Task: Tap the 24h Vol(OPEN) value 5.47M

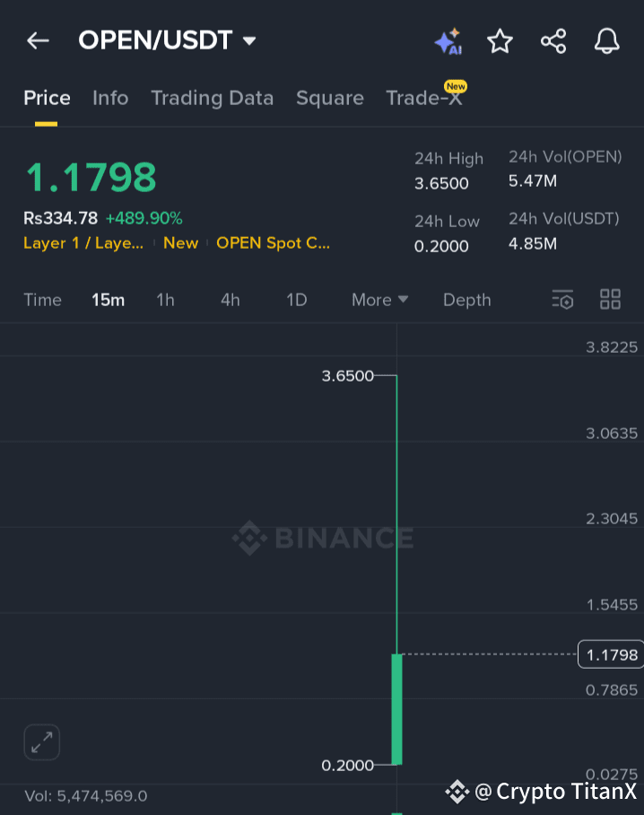Action: pos(533,181)
